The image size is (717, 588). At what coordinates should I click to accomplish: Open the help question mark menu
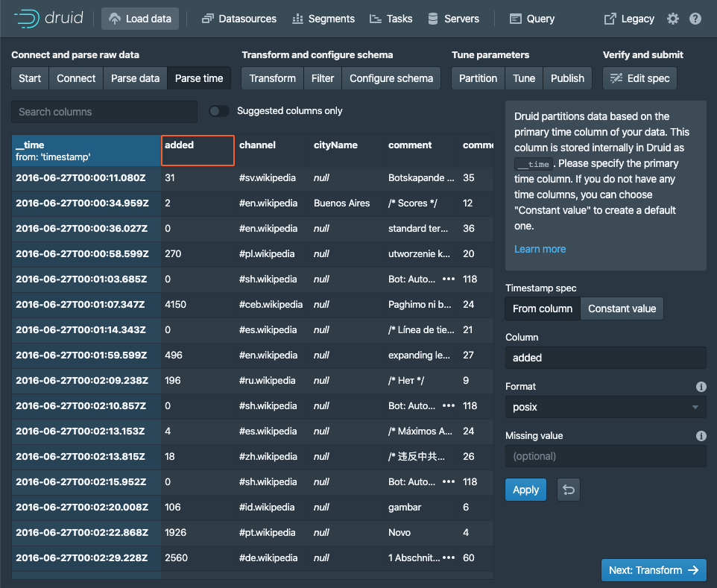pos(695,19)
